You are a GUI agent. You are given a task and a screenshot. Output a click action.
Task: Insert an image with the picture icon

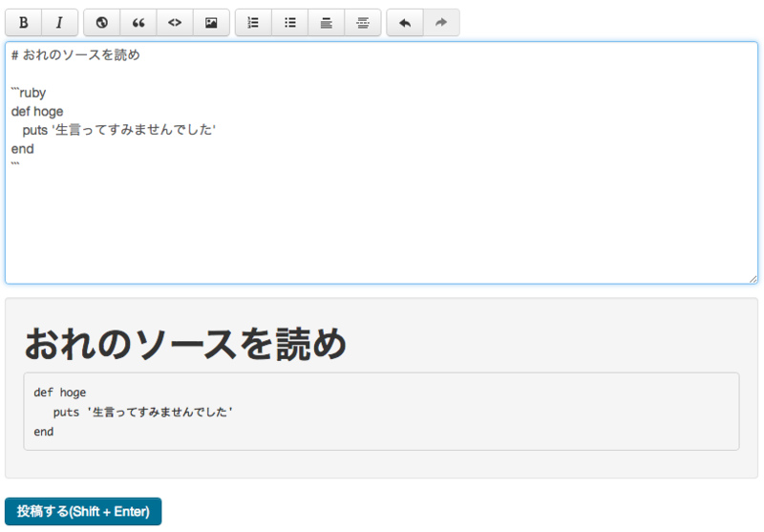point(211,22)
